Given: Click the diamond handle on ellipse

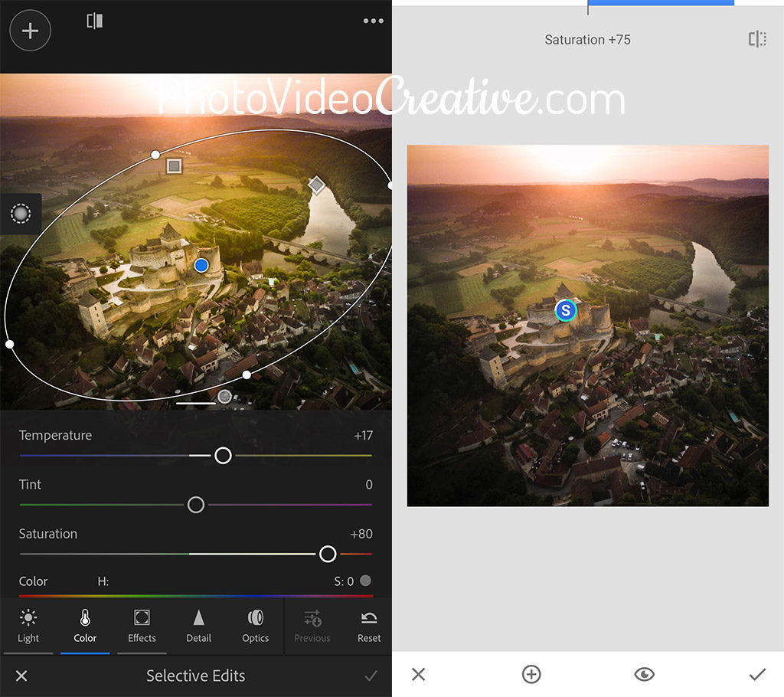Looking at the screenshot, I should (x=316, y=185).
